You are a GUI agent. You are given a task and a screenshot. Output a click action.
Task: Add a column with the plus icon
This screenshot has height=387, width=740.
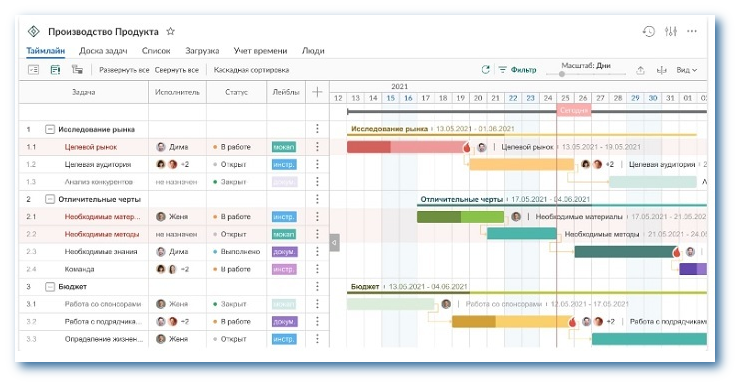click(317, 92)
